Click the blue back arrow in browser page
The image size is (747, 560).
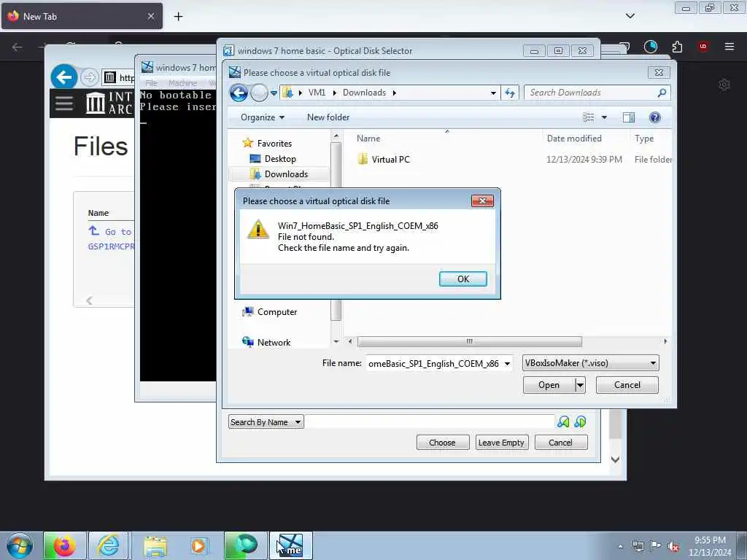(x=64, y=77)
